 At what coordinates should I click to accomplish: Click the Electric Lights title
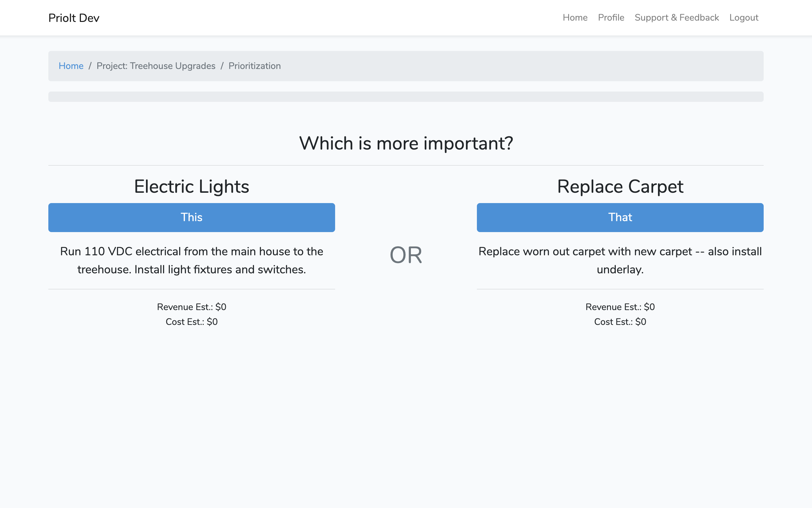[x=191, y=186]
